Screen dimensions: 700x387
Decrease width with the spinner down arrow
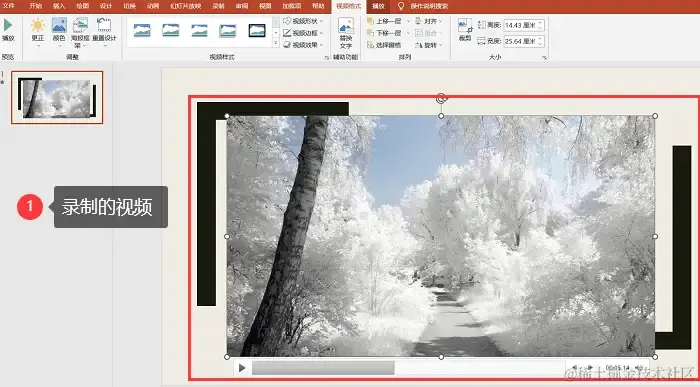coord(541,44)
